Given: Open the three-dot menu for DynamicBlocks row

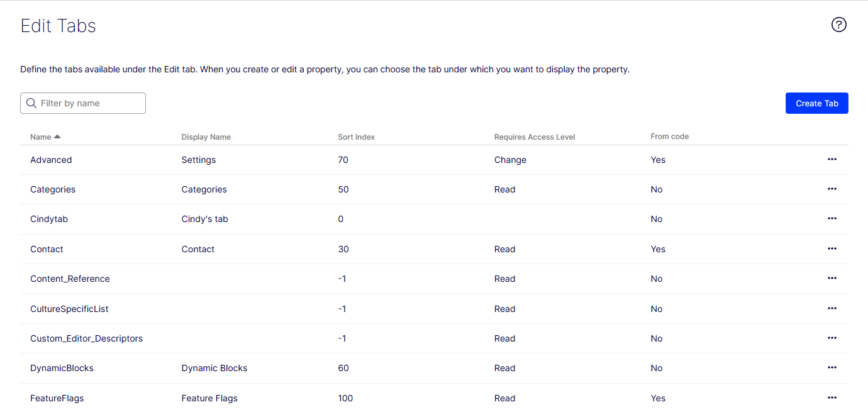Looking at the screenshot, I should [x=832, y=367].
